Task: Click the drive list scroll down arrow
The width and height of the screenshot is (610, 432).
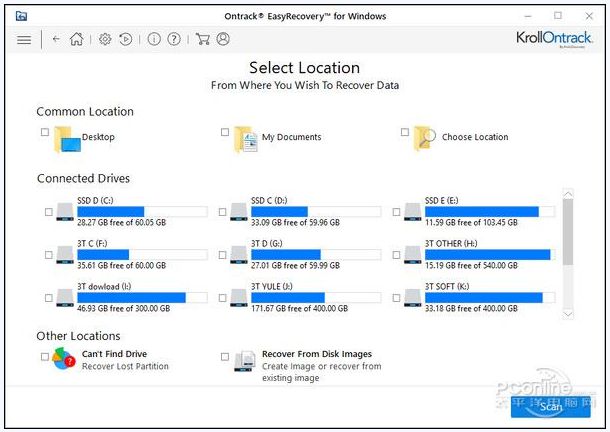Action: point(568,314)
